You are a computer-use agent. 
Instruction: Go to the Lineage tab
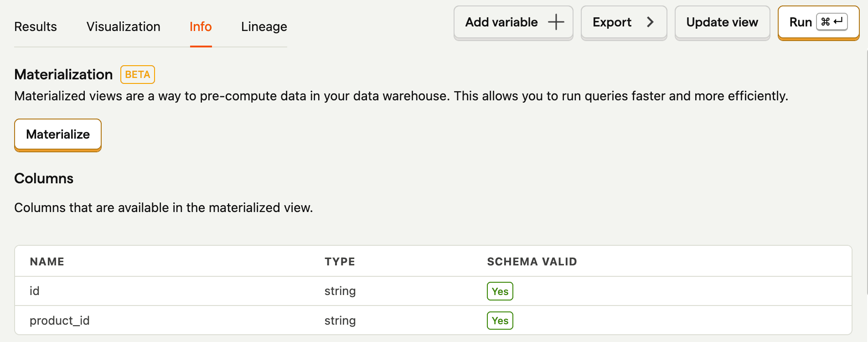264,26
